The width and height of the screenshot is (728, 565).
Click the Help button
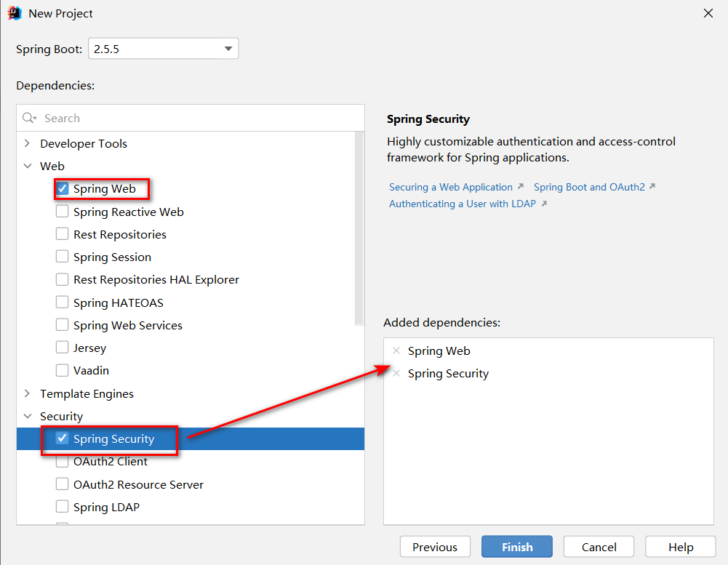[x=680, y=546]
